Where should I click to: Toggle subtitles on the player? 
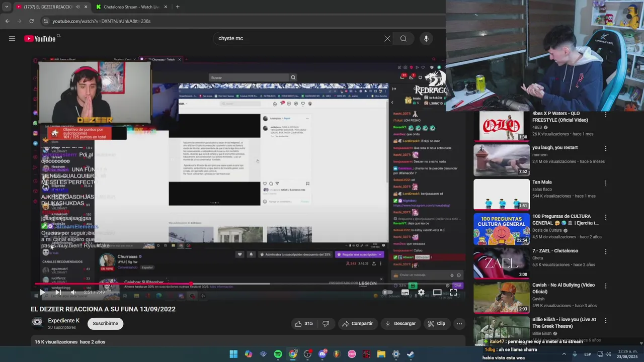click(x=405, y=292)
